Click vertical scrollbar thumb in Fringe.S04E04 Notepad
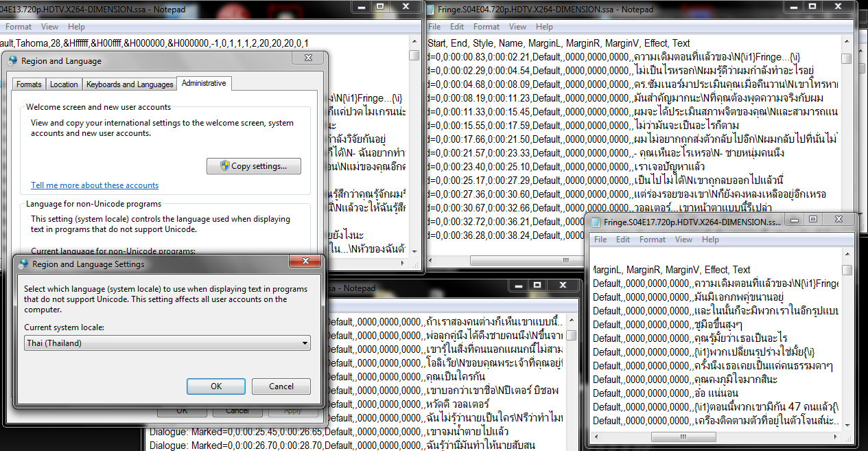868x451 pixels. (x=846, y=58)
